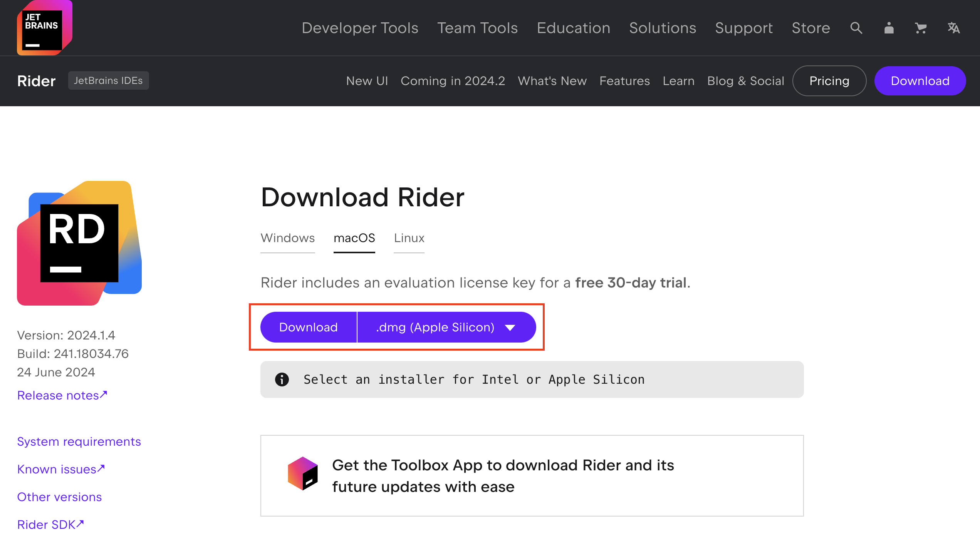Screen dimensions: 980x535
Task: Open the Rider SDK link
Action: (50, 525)
